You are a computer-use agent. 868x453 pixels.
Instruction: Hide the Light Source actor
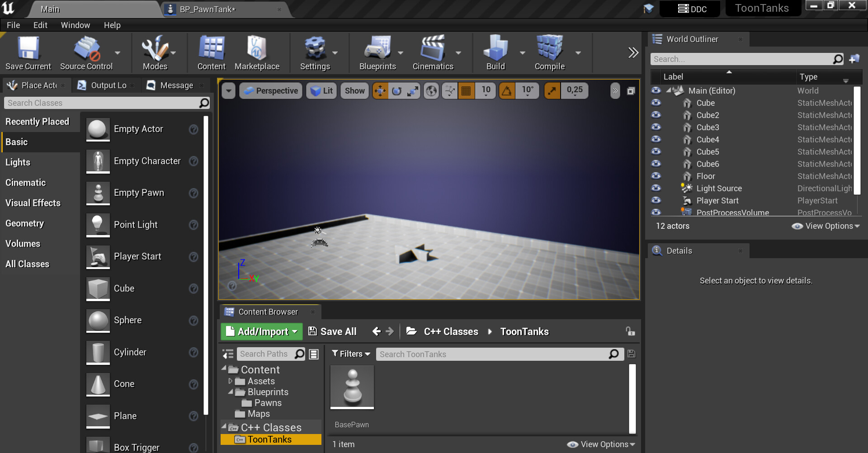656,188
